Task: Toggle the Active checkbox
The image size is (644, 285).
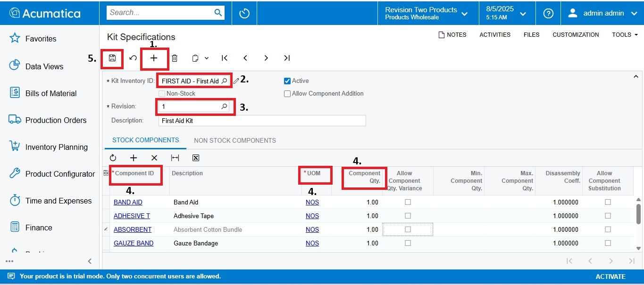Action: [287, 81]
